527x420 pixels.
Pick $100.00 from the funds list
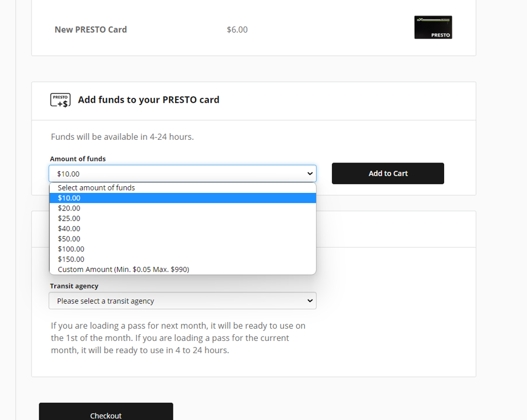click(182, 249)
